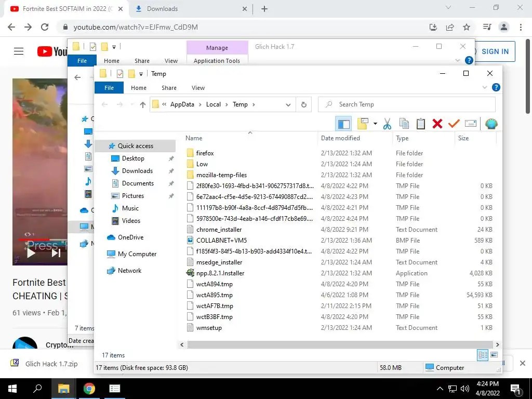532x399 pixels.
Task: Click Manage tab in Glich Hack window
Action: (x=217, y=48)
